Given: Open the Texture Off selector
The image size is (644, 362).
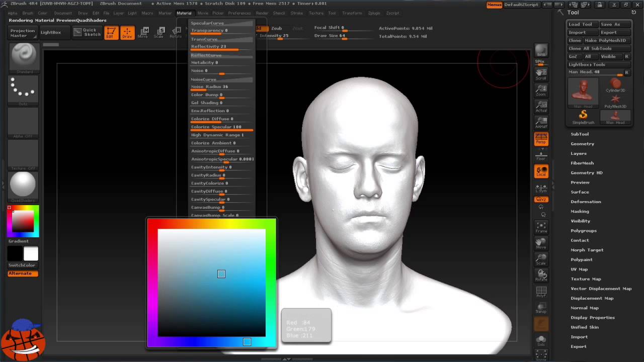Looking at the screenshot, I should coord(23,155).
